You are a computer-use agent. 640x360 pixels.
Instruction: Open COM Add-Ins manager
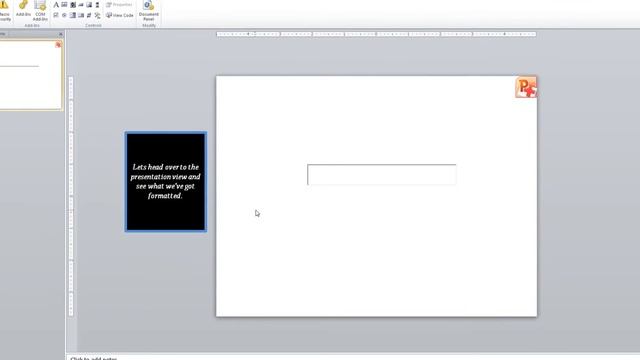point(40,11)
